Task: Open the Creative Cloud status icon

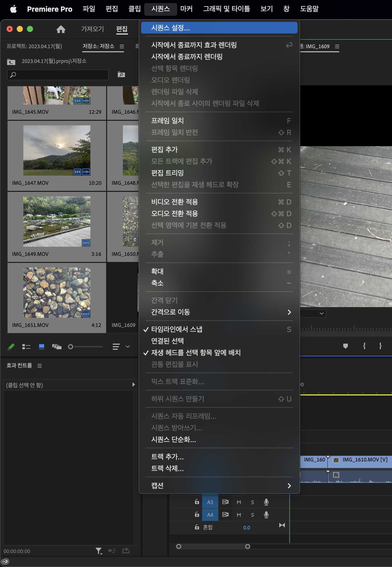Action: [5, 562]
